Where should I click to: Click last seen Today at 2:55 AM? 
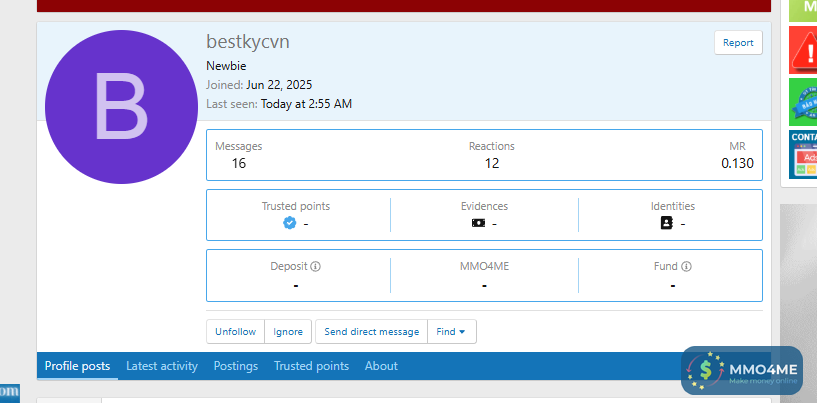click(306, 104)
